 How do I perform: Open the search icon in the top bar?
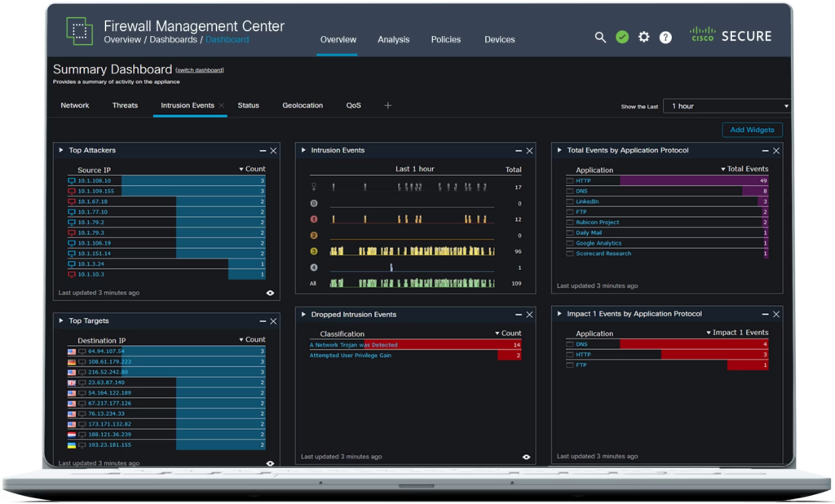601,37
